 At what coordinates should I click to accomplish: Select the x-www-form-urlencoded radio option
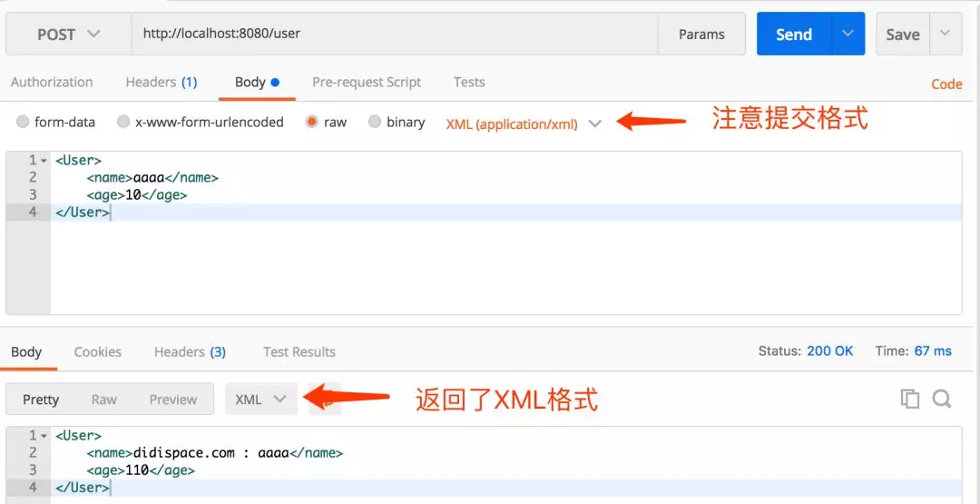[x=123, y=122]
